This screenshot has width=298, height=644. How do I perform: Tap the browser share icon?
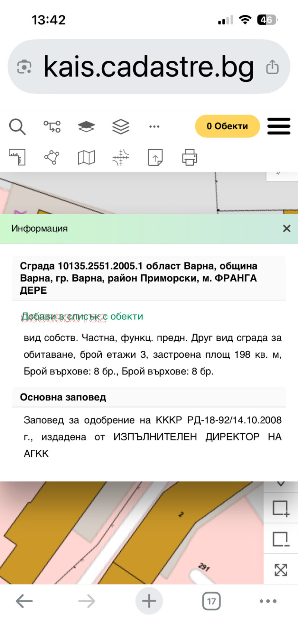click(x=272, y=67)
